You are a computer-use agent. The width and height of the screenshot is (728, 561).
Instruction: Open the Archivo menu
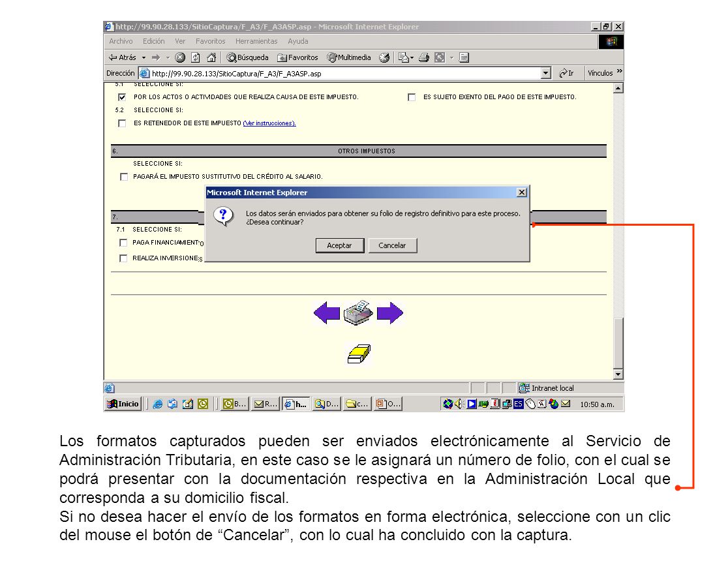point(121,41)
